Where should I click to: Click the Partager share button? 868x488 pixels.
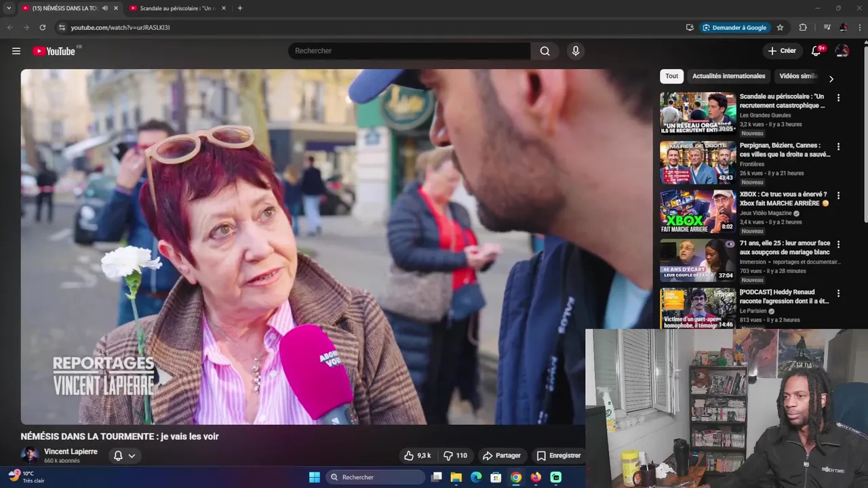tap(501, 455)
